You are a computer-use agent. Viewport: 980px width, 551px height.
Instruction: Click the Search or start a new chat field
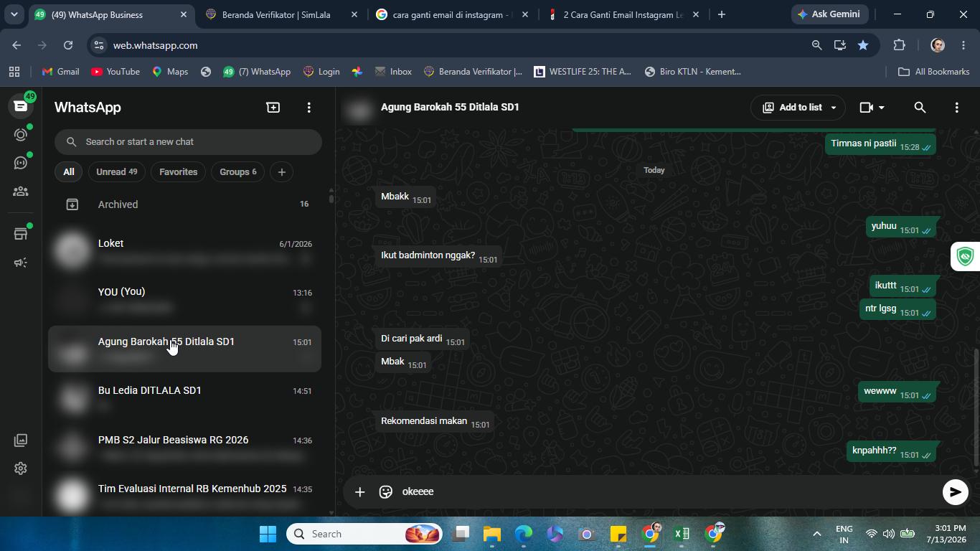(x=188, y=142)
